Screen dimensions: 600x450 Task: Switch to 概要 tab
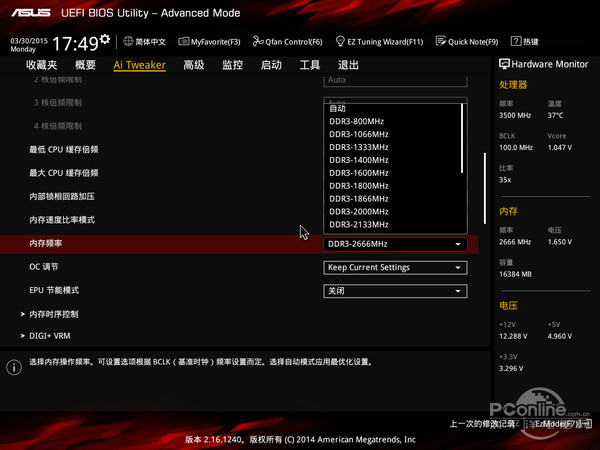(85, 65)
